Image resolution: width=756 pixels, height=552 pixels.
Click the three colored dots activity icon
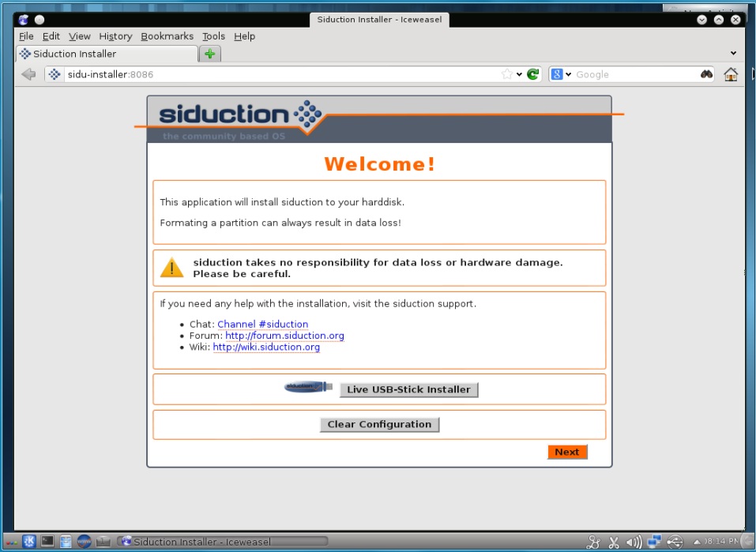point(11,543)
